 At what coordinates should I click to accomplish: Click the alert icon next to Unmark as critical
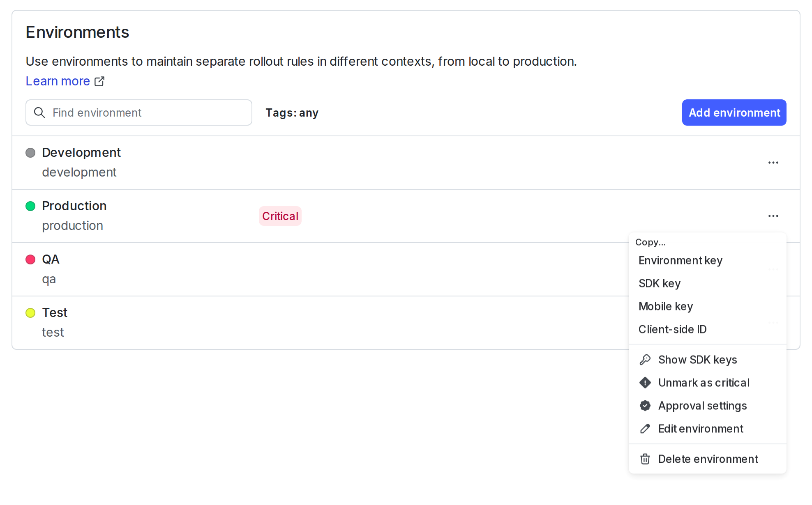pos(645,382)
